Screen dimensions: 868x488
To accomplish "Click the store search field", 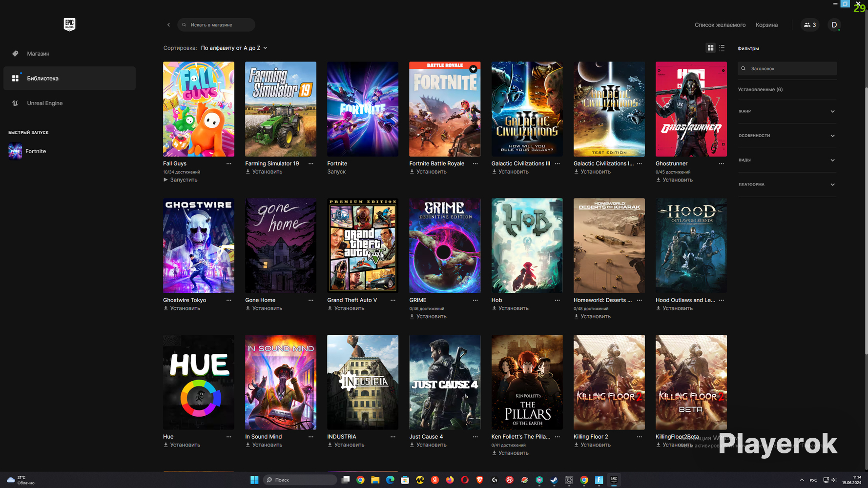I will tap(216, 25).
